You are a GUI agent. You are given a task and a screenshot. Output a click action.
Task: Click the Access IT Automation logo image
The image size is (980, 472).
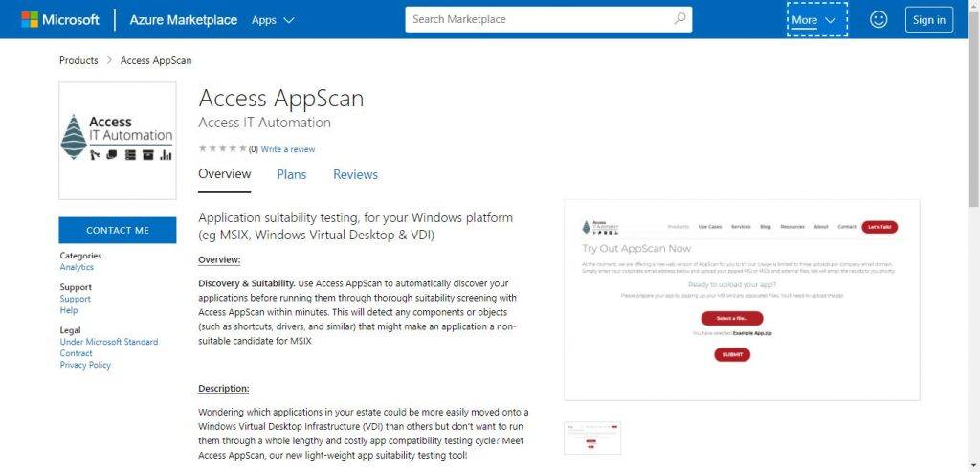(118, 141)
